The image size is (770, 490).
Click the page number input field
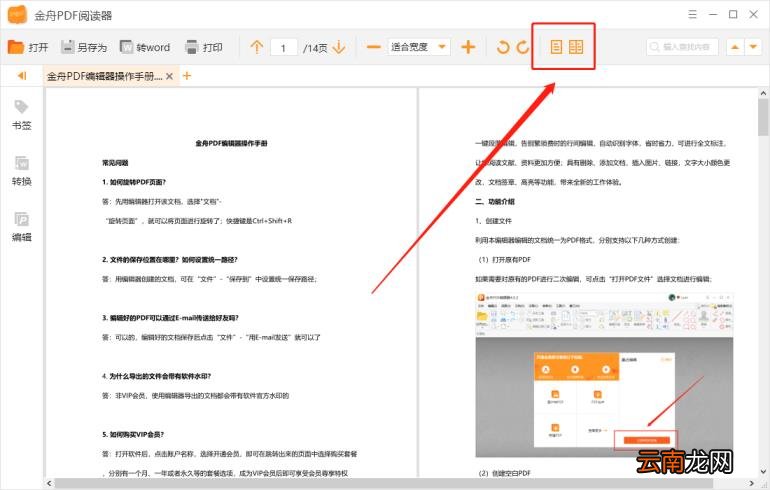coord(284,48)
